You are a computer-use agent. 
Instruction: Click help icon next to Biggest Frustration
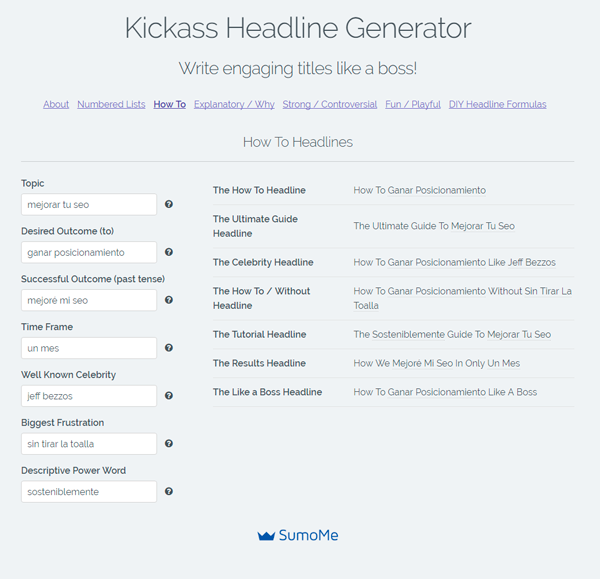(x=169, y=443)
